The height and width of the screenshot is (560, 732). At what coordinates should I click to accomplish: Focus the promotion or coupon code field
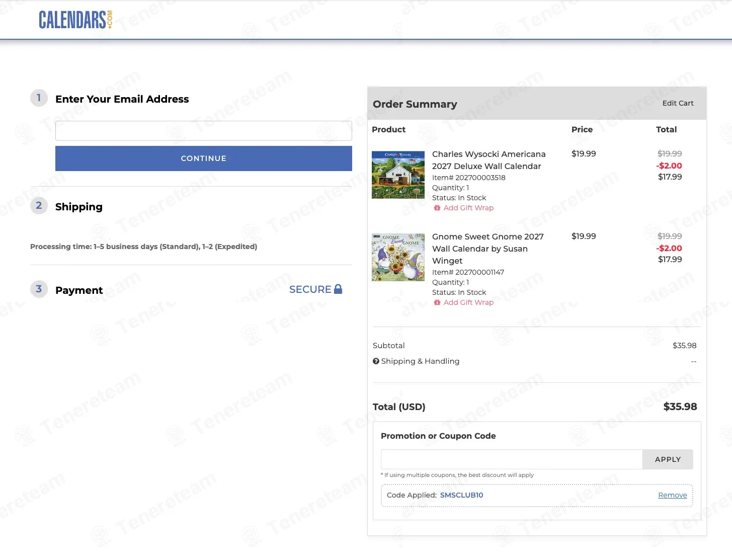[x=512, y=459]
